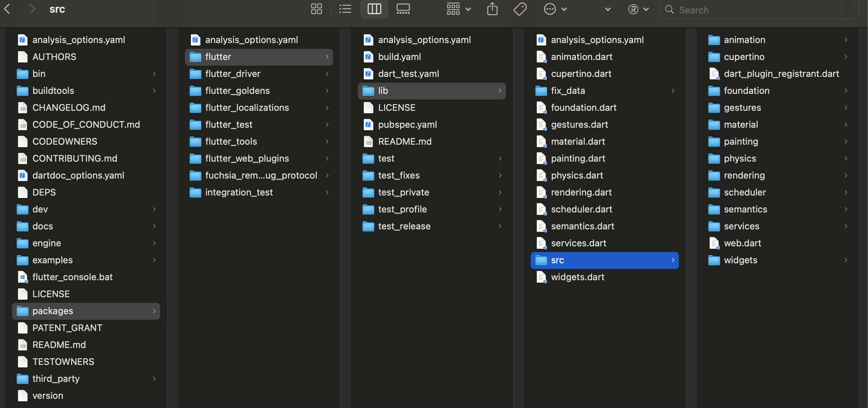The width and height of the screenshot is (868, 408).
Task: Select the flutter_tools folder icon
Action: (x=195, y=142)
